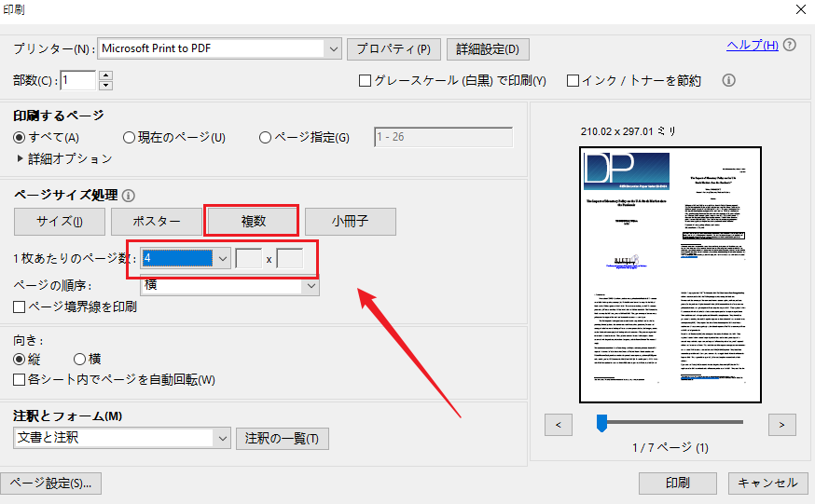Enable 各シート内でページを自動回転 checkbox
Viewport: 815px width, 504px height.
[x=20, y=379]
